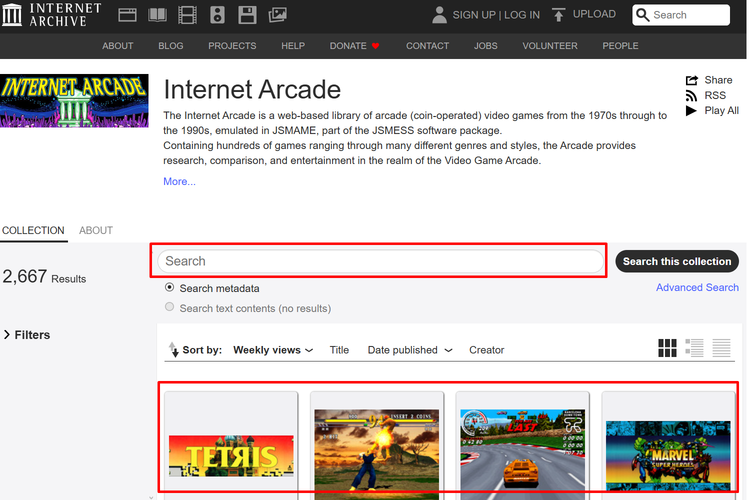Click the RSS text link

(715, 96)
